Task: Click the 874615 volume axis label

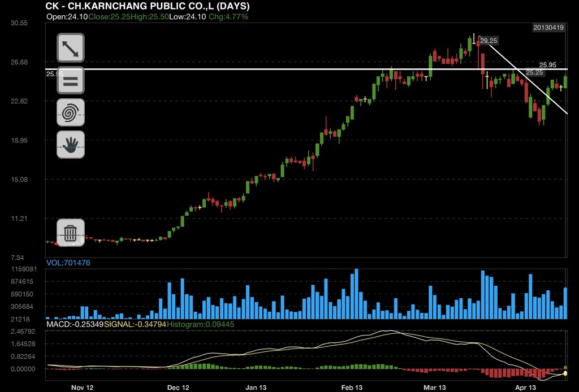Action: [x=22, y=281]
